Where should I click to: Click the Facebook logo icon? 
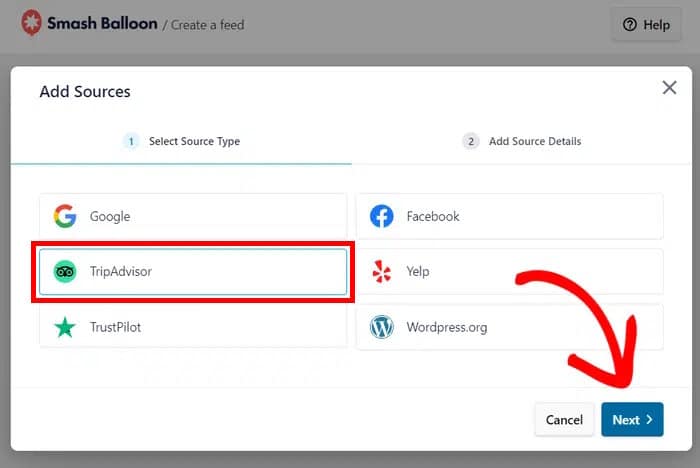coord(381,216)
